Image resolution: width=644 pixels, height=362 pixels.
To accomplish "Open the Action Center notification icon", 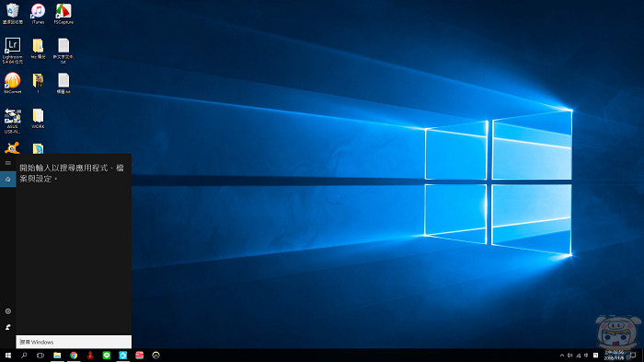I will pos(633,356).
